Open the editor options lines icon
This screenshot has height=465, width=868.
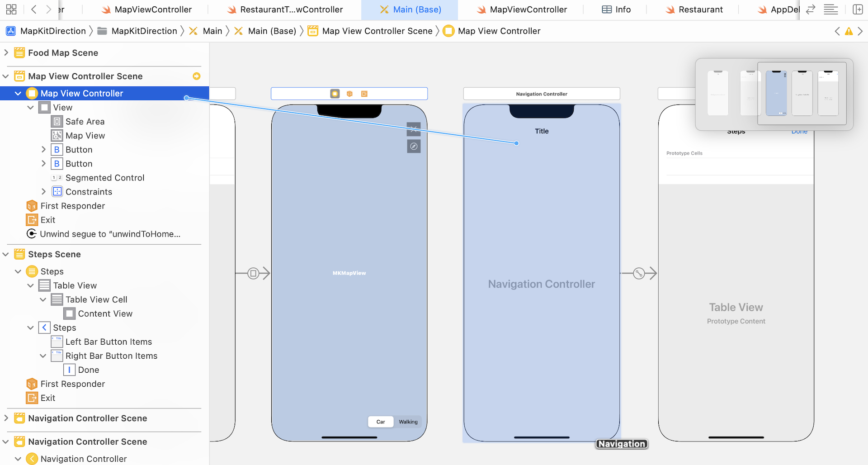[x=830, y=9]
